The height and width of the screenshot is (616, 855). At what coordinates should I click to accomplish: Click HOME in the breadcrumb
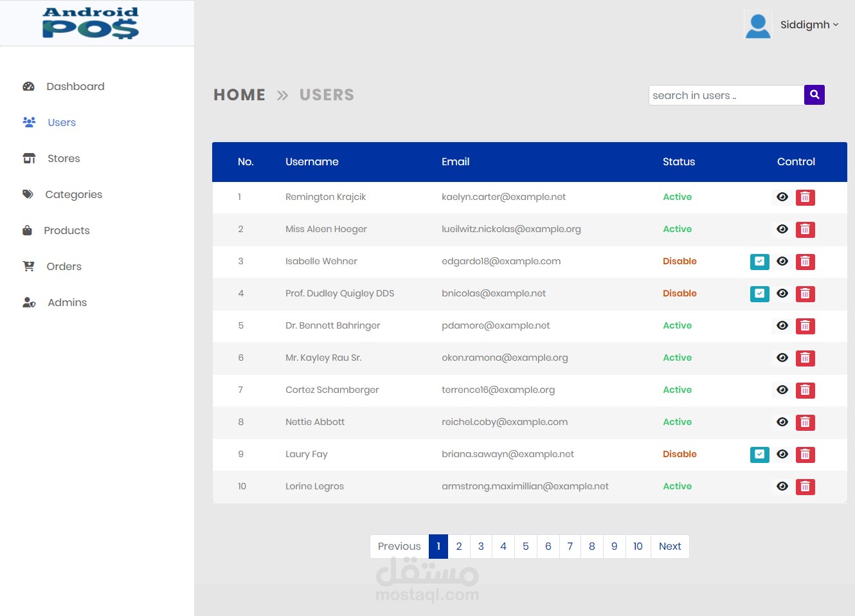pos(239,95)
